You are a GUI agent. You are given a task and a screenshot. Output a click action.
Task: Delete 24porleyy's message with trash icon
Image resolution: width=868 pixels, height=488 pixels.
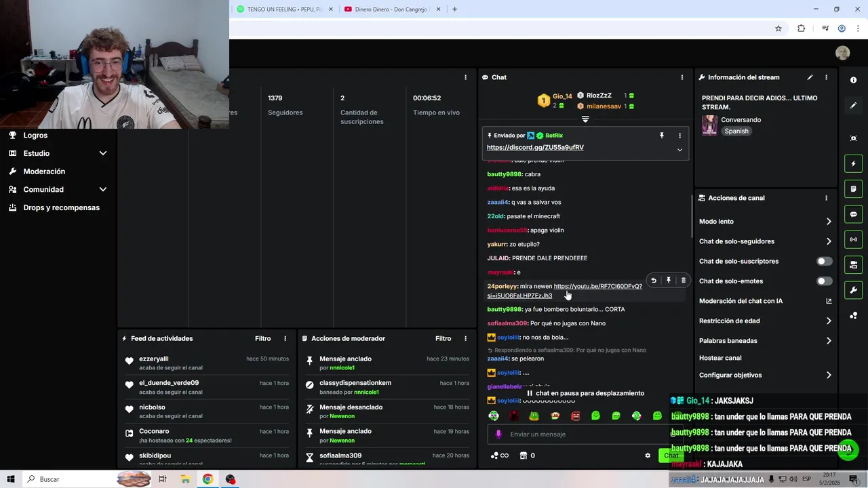coord(683,281)
